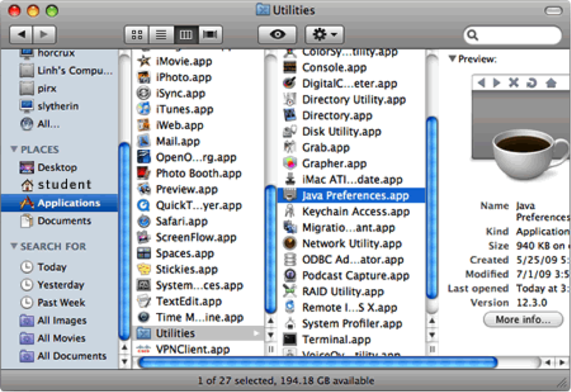Open the Action gear dropdown menu
The image size is (571, 392).
coord(324,35)
